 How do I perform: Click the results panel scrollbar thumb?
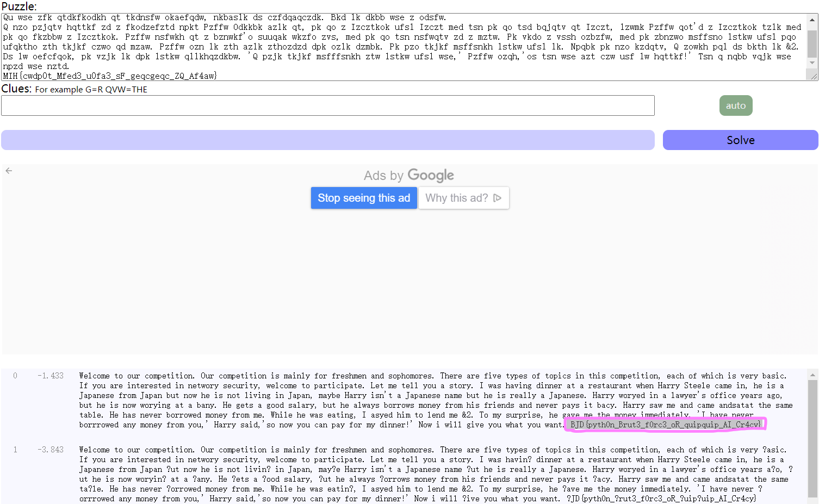813,438
